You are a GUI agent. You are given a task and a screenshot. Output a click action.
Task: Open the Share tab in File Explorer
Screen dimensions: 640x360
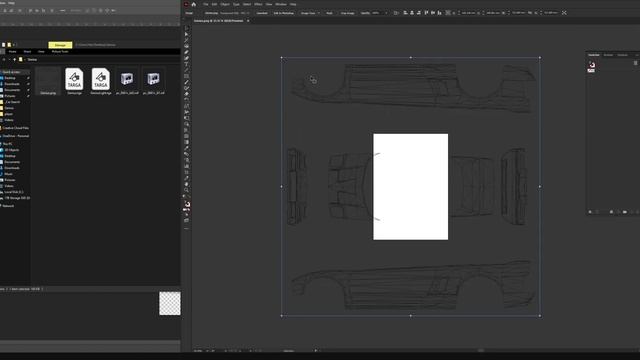(x=27, y=52)
